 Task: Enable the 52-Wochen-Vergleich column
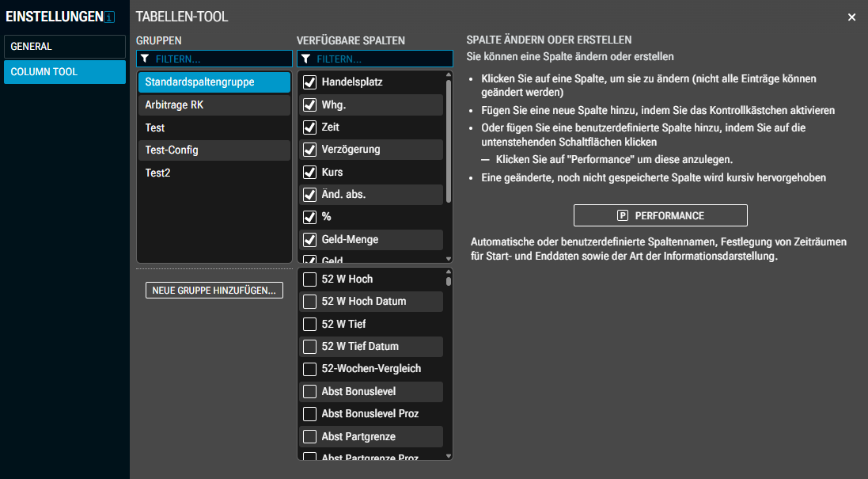(x=310, y=369)
